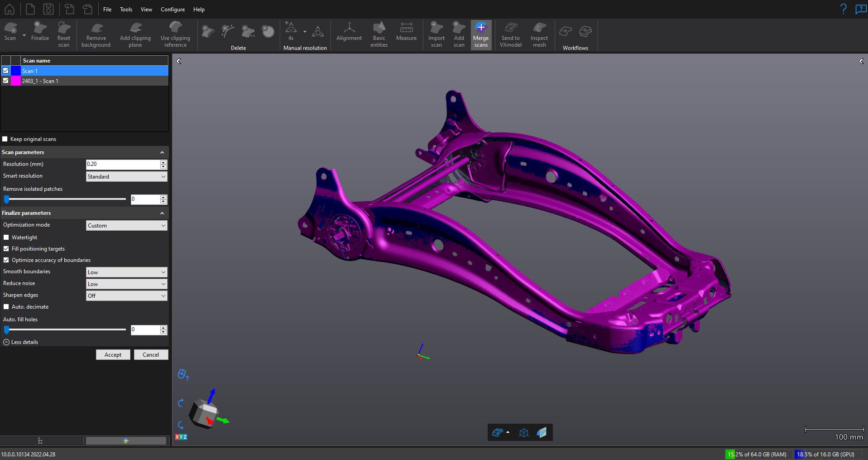Enable the Watertight checkbox
868x460 pixels.
[6, 237]
